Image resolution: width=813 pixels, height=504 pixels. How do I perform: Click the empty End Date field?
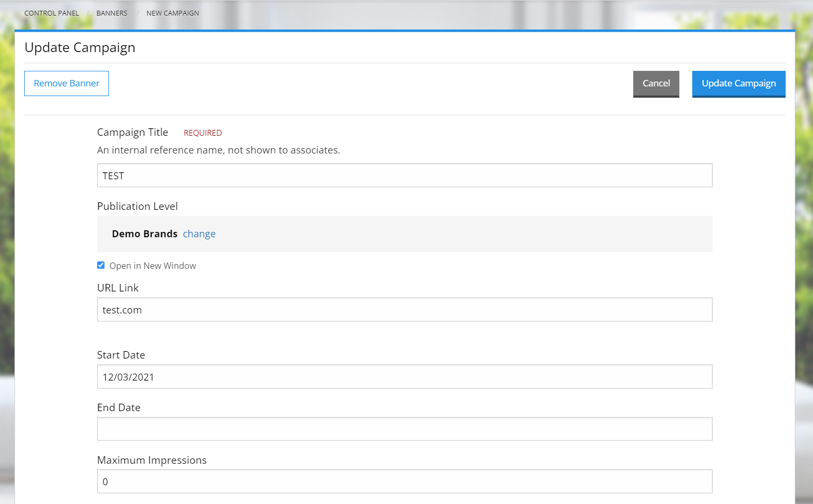click(x=404, y=429)
